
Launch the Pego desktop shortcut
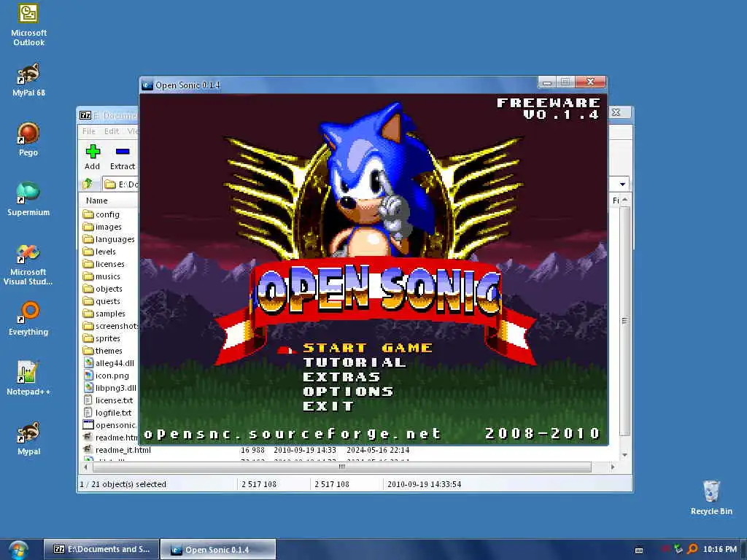[28, 139]
